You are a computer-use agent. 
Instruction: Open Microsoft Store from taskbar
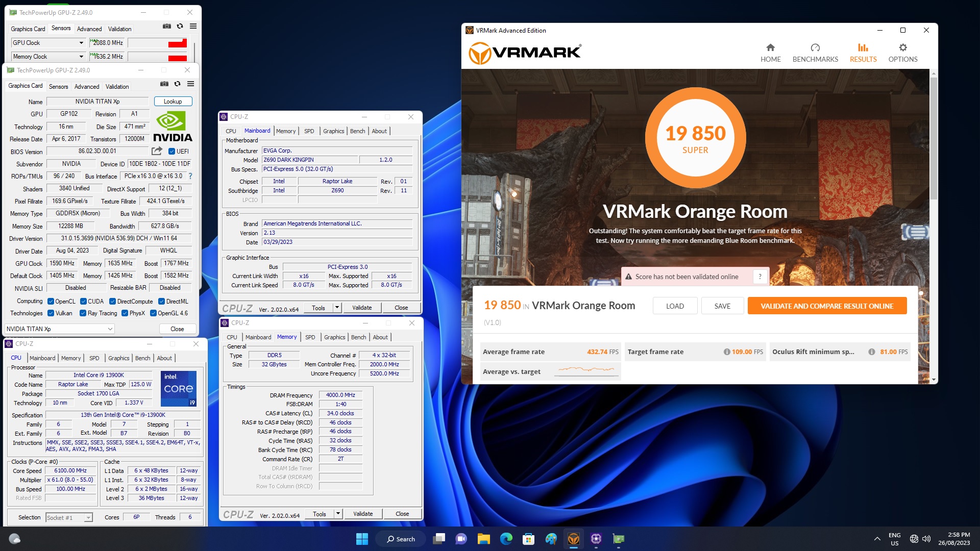pyautogui.click(x=528, y=539)
